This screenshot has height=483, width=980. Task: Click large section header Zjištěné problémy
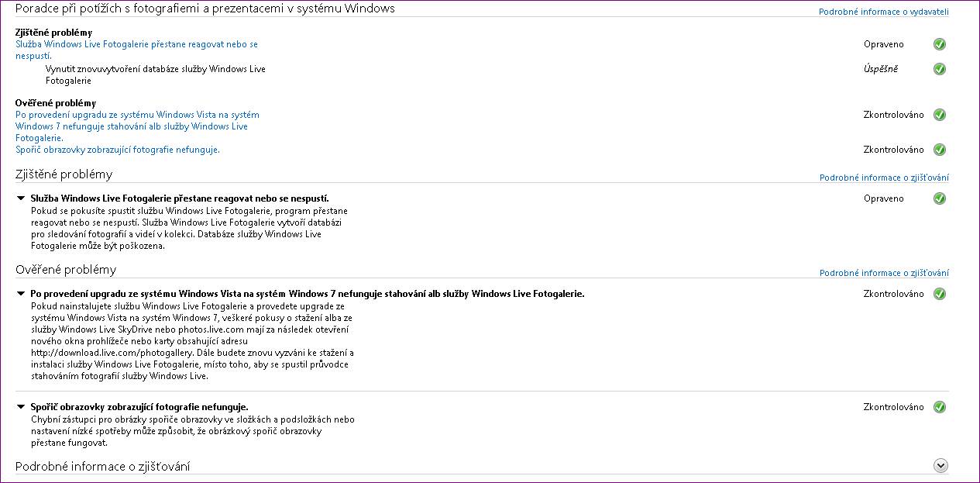(x=64, y=174)
